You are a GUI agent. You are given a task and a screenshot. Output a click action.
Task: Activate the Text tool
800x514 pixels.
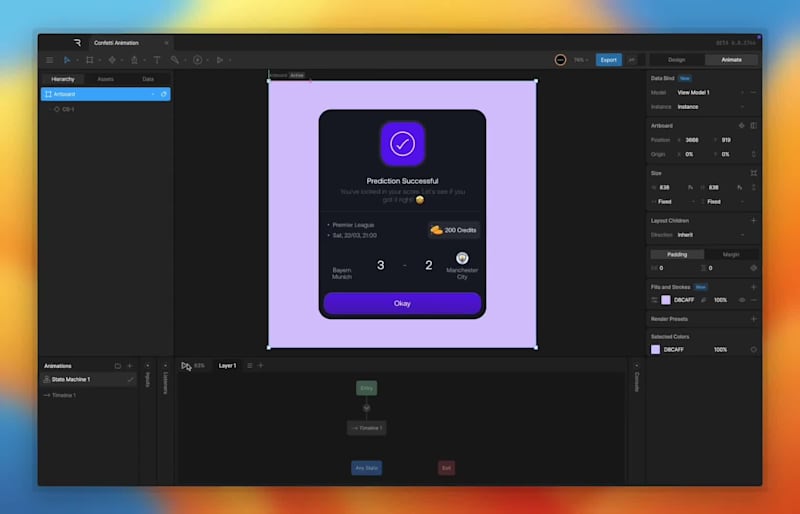157,60
